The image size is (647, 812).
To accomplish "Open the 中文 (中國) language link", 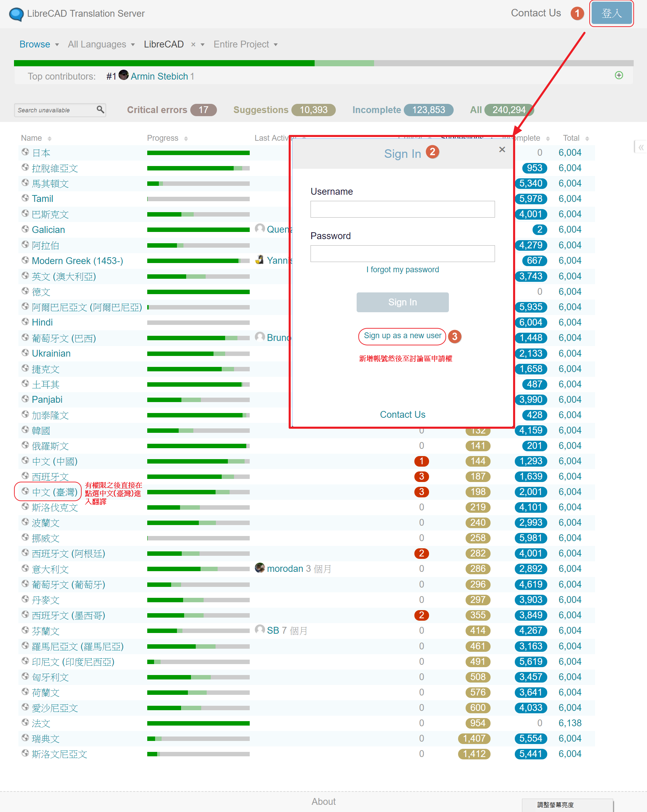I will 55,462.
